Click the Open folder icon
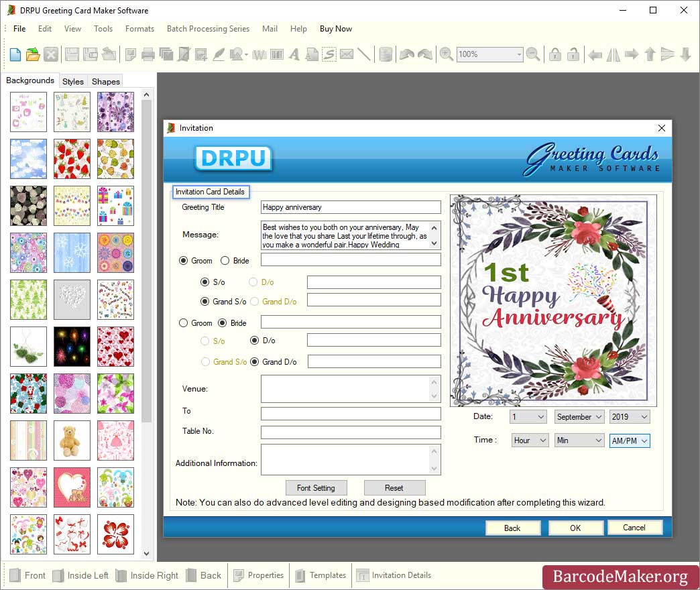This screenshot has width=700, height=590. coord(32,55)
